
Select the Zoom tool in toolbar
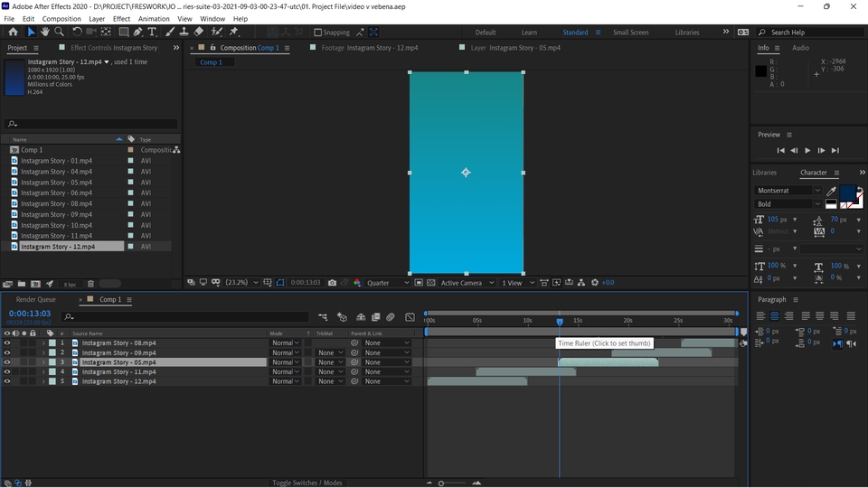click(59, 33)
